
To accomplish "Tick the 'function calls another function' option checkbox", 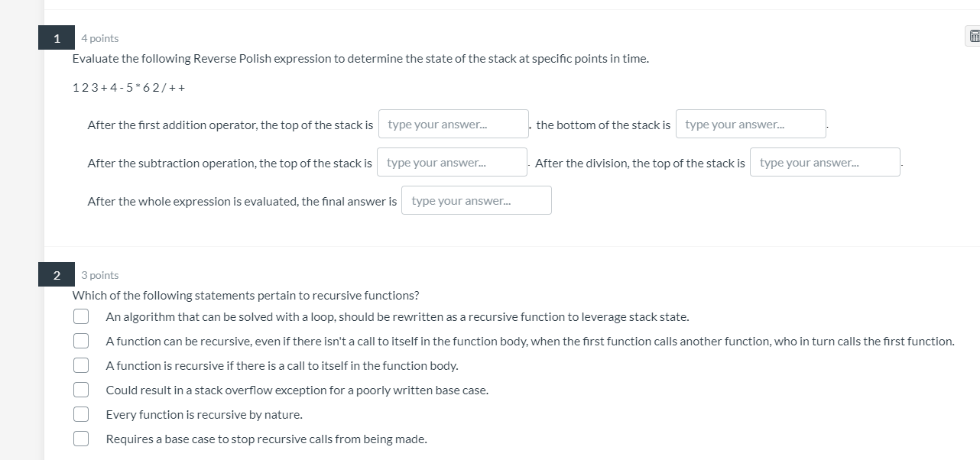I will click(81, 341).
